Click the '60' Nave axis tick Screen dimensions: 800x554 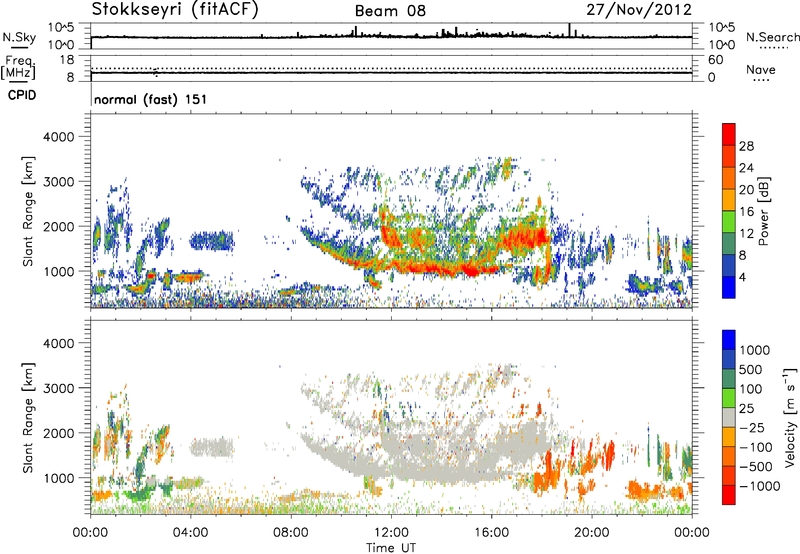click(715, 60)
